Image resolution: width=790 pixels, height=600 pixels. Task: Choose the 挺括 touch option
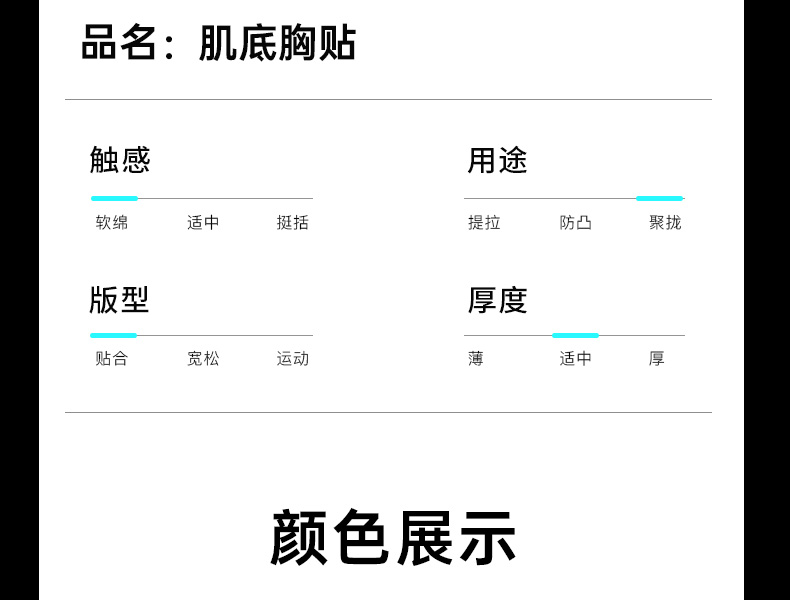pyautogui.click(x=293, y=222)
